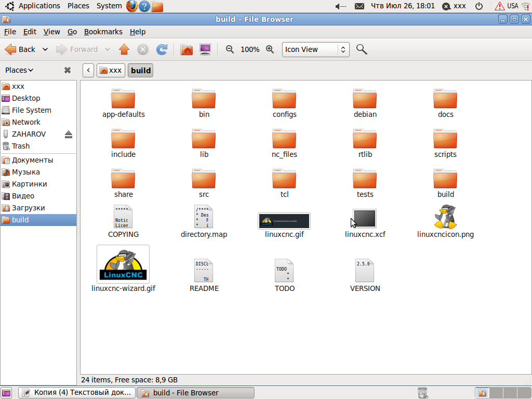Open the Edit menu

tap(30, 32)
